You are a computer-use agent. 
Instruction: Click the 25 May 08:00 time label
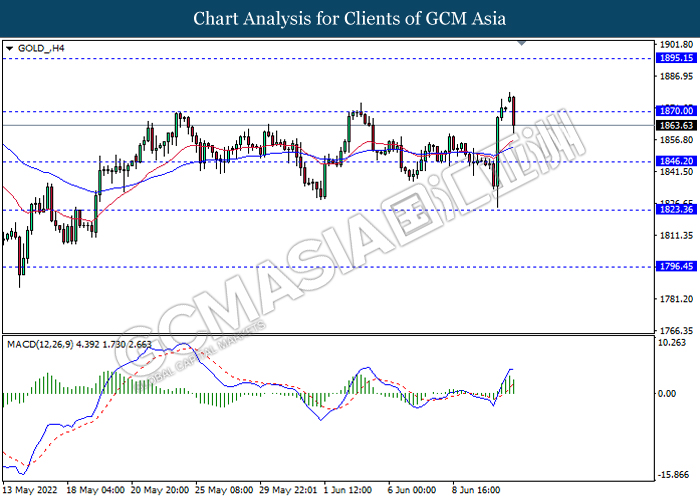pyautogui.click(x=222, y=490)
